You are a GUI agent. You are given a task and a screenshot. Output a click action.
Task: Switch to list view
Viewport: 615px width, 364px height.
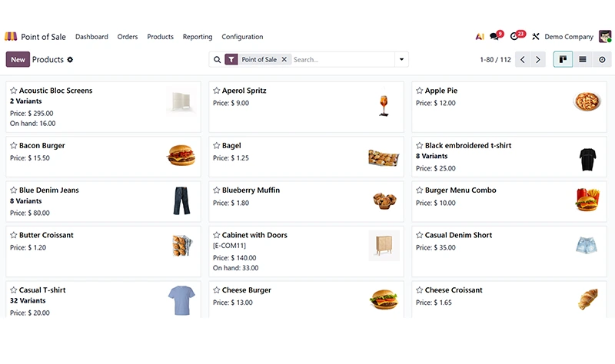pyautogui.click(x=583, y=60)
